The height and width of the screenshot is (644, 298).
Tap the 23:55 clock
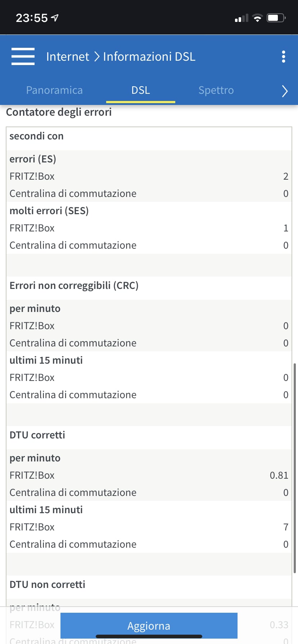(x=32, y=18)
